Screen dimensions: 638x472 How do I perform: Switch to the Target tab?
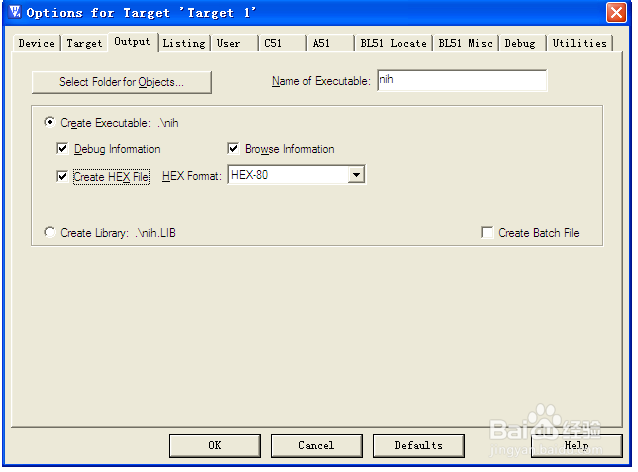(x=84, y=43)
